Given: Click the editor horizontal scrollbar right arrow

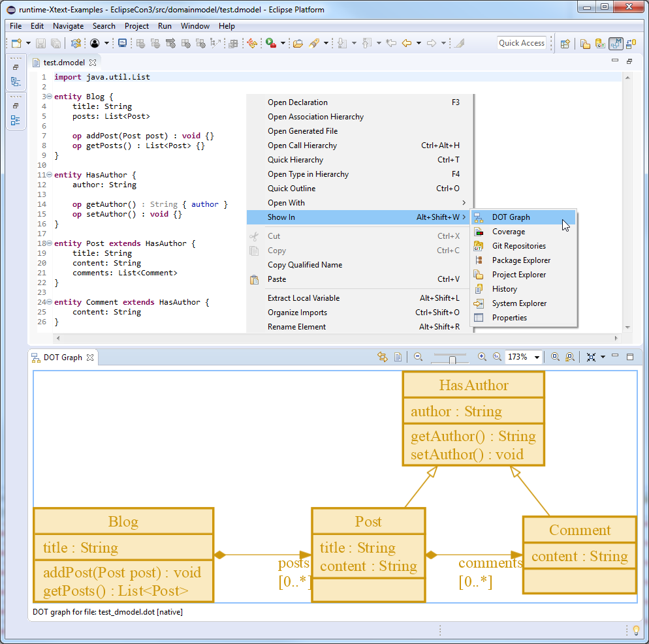Looking at the screenshot, I should [616, 338].
